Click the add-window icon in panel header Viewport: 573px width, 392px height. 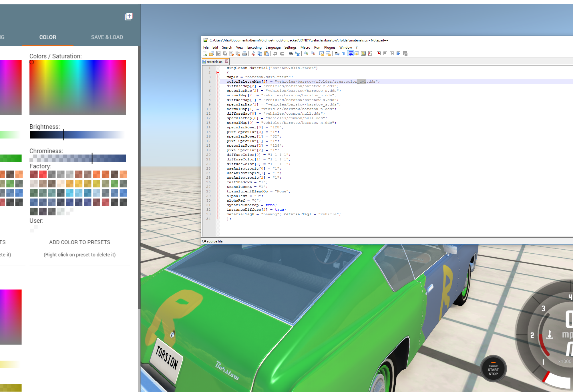click(129, 17)
